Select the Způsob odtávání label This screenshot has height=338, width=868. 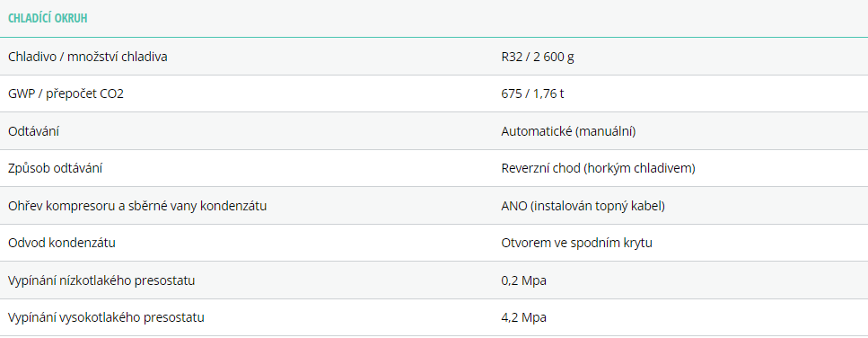(x=55, y=168)
